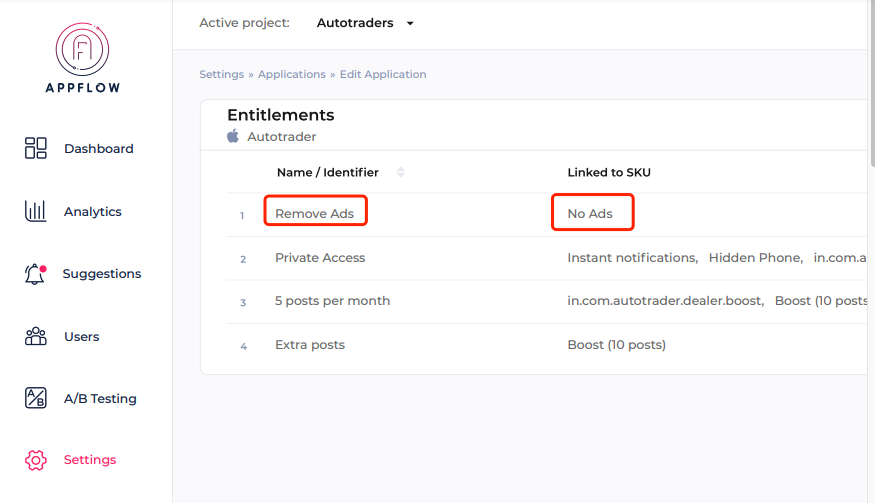Select the Extra posts entitlement

click(310, 345)
